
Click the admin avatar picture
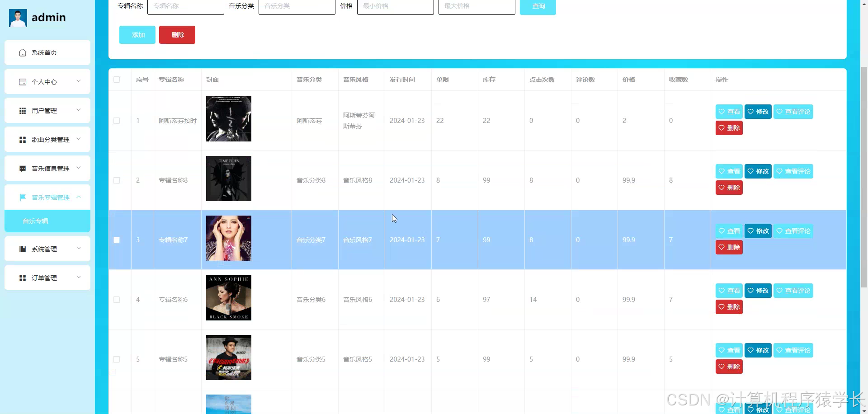[x=18, y=18]
